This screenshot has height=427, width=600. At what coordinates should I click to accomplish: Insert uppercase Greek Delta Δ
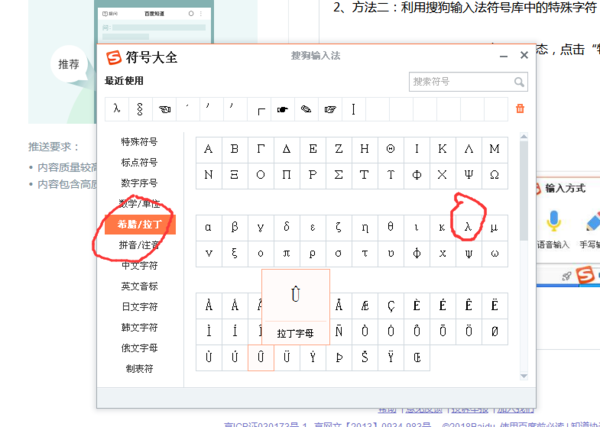[x=287, y=150]
